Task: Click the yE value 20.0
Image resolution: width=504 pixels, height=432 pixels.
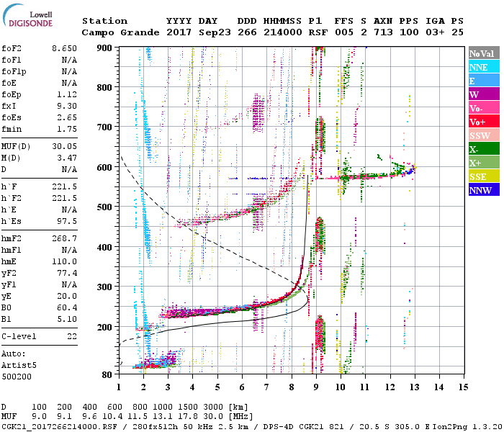Action: point(67,297)
